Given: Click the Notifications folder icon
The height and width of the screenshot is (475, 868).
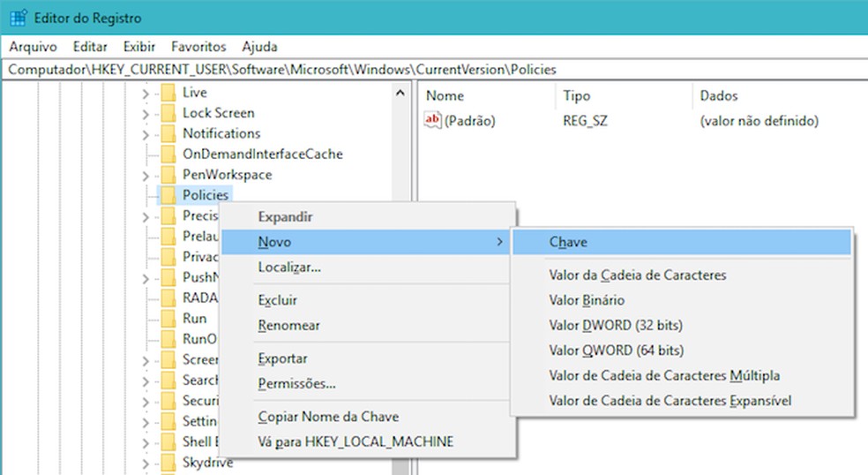Looking at the screenshot, I should (x=168, y=134).
